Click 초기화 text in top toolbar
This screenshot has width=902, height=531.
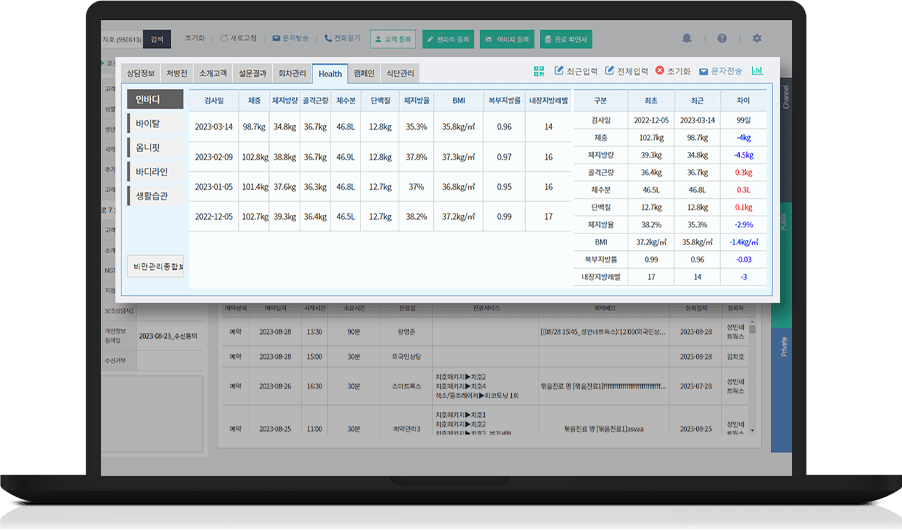194,38
